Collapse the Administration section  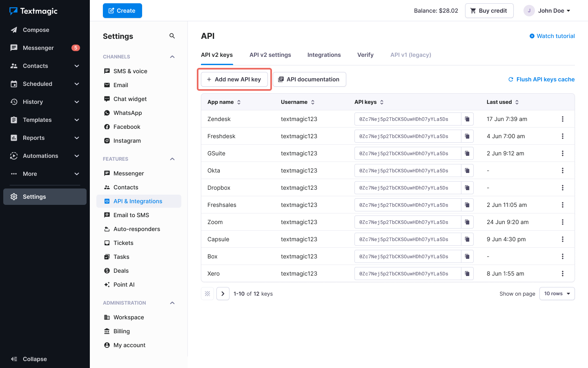(172, 303)
